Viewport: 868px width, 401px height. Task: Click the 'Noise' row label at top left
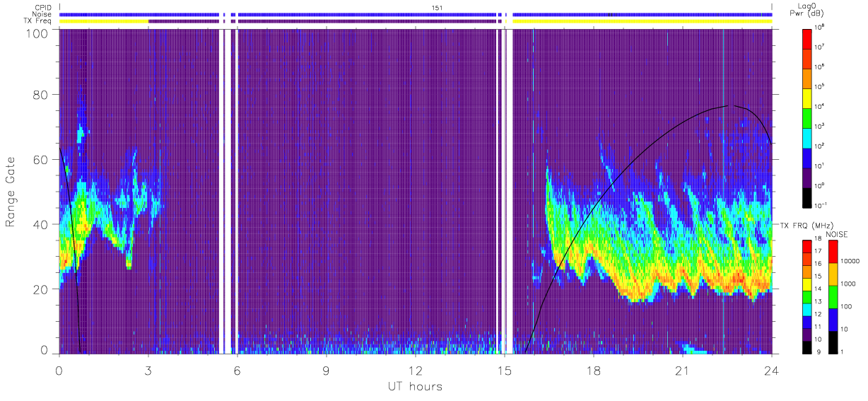42,14
